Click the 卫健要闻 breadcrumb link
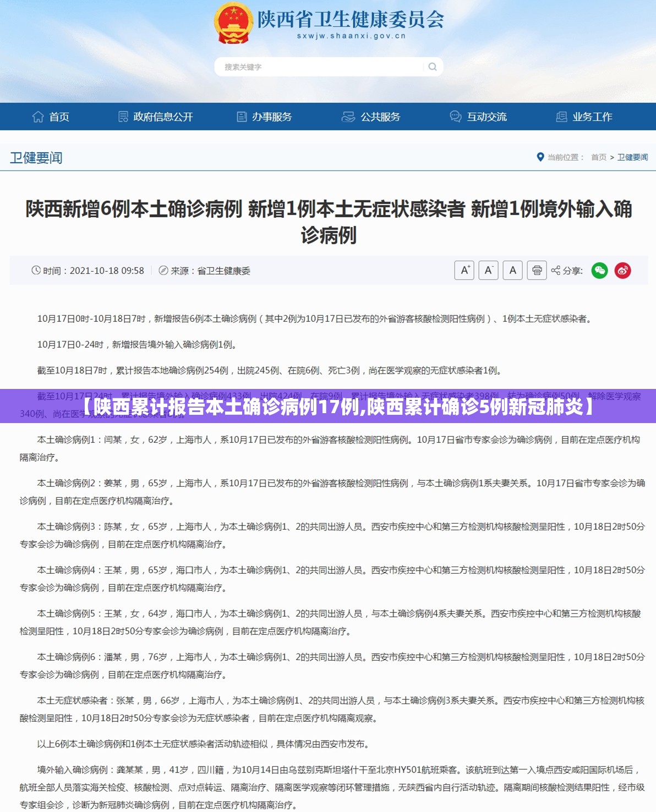Viewport: 656px width, 812px height. coord(632,157)
